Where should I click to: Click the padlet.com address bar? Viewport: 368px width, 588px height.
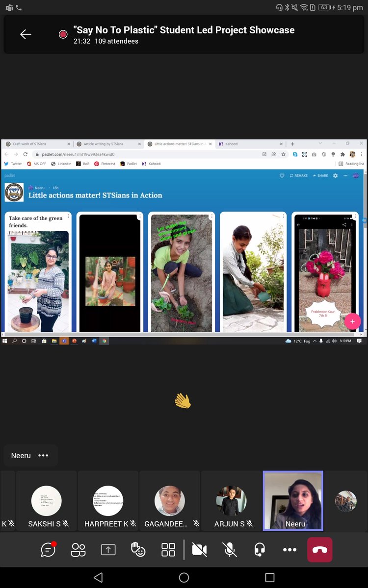pyautogui.click(x=147, y=154)
